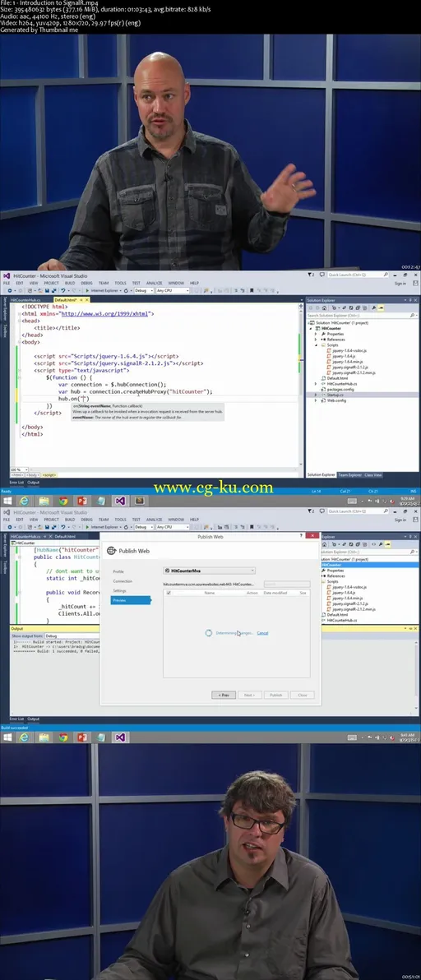The height and width of the screenshot is (980, 421).
Task: Select packages.config in Solution Explorer
Action: (x=341, y=389)
